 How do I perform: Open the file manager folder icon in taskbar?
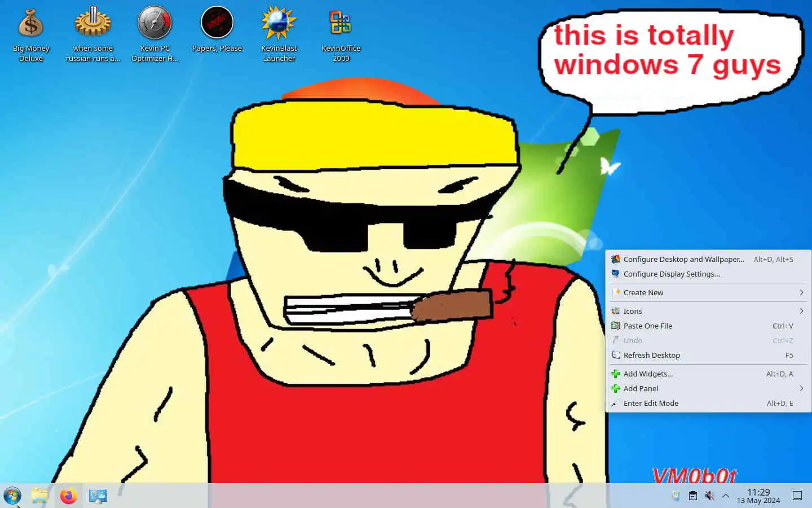(x=39, y=496)
